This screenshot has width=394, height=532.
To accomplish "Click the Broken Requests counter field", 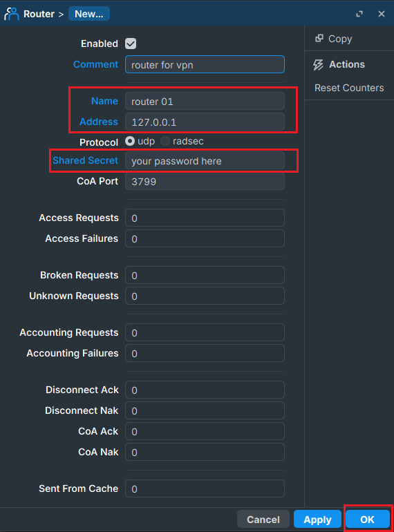I will click(x=205, y=275).
